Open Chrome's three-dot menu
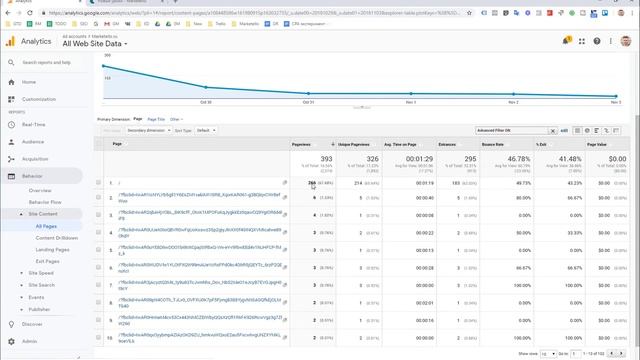640x360 pixels. coord(633,13)
